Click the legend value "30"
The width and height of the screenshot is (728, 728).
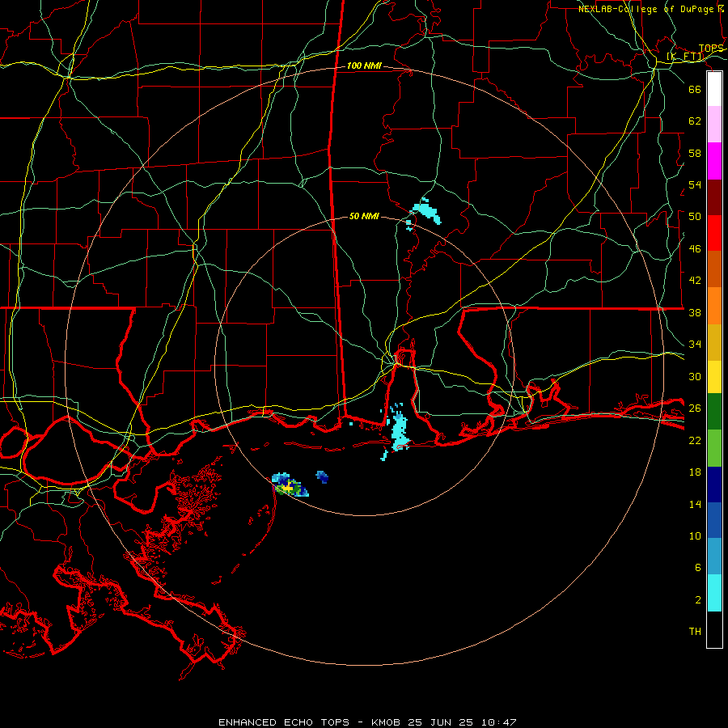[695, 376]
